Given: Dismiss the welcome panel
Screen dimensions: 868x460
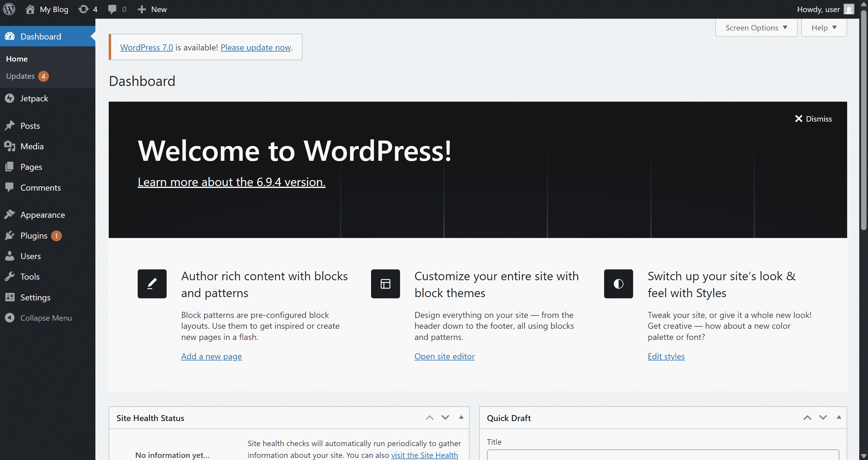Looking at the screenshot, I should (813, 119).
